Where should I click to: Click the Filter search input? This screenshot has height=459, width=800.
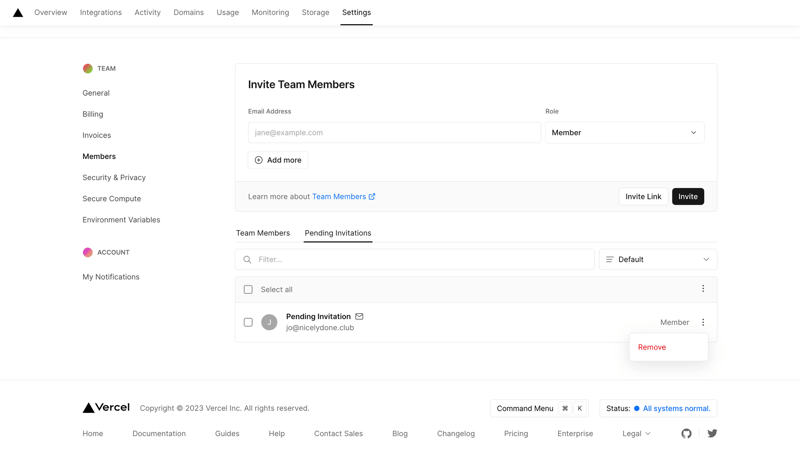click(x=415, y=260)
